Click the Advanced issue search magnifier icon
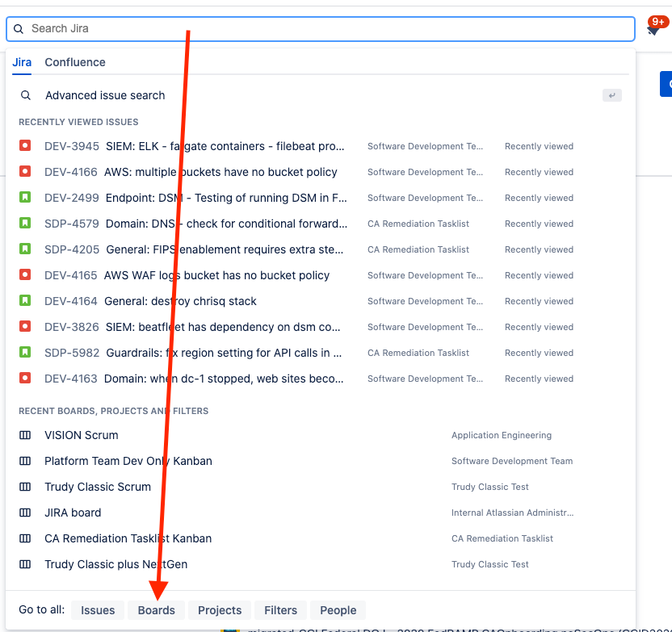 coord(26,95)
